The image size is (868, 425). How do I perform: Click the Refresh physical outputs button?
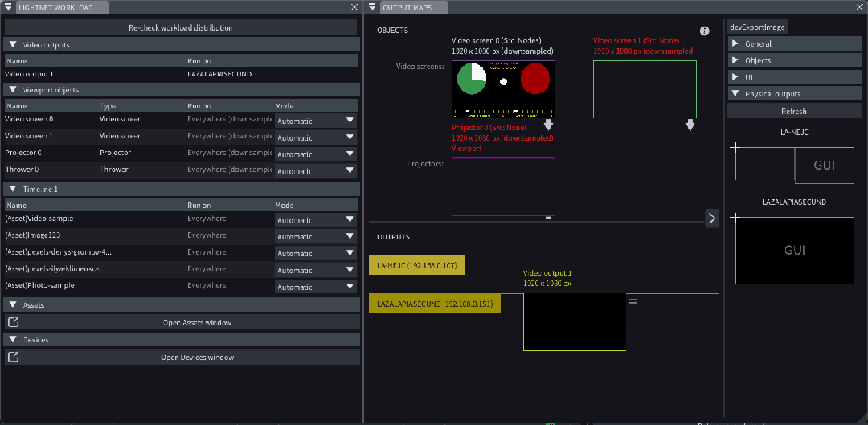tap(793, 111)
